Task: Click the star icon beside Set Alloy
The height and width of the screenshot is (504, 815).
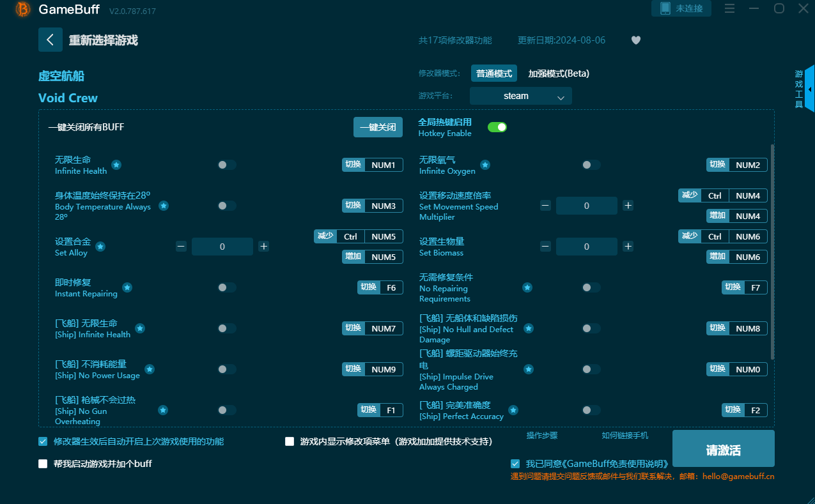Action: [x=100, y=247]
